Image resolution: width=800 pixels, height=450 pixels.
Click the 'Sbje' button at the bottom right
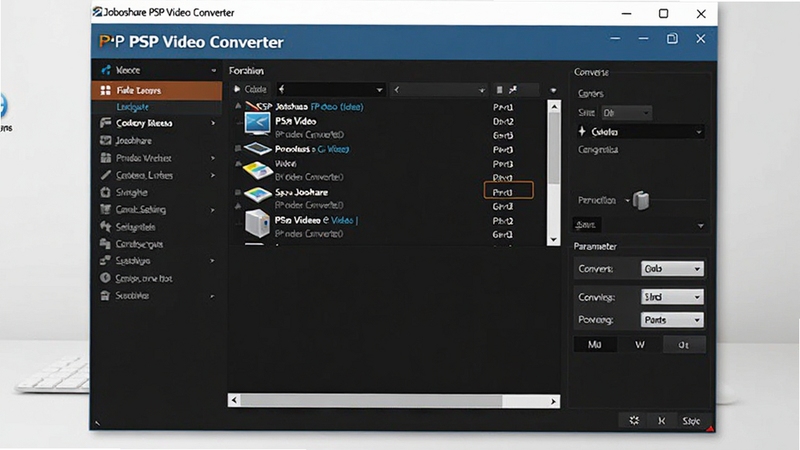pos(691,421)
